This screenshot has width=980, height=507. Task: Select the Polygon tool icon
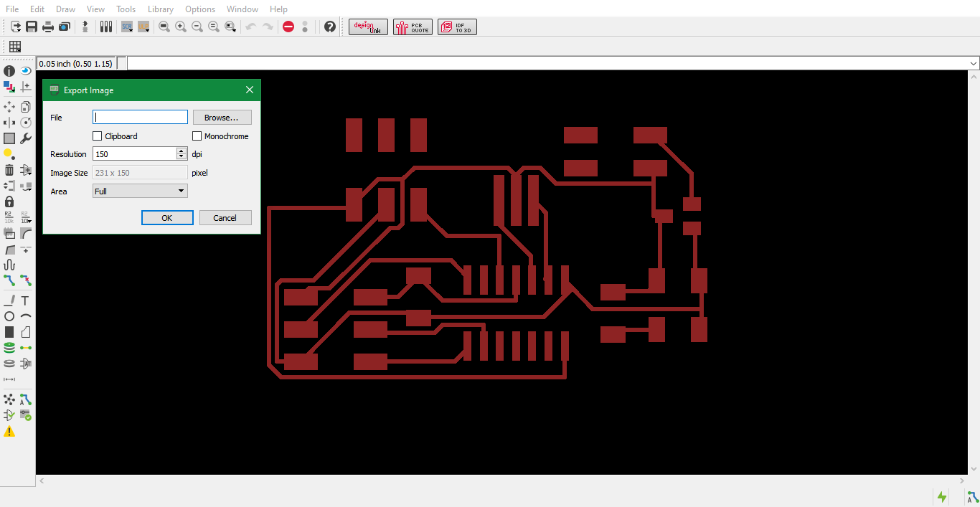point(26,332)
